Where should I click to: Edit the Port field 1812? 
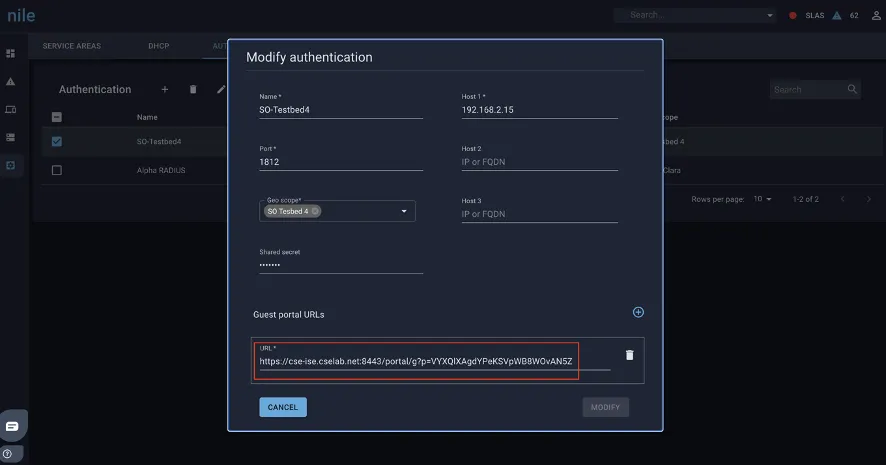[x=341, y=162]
